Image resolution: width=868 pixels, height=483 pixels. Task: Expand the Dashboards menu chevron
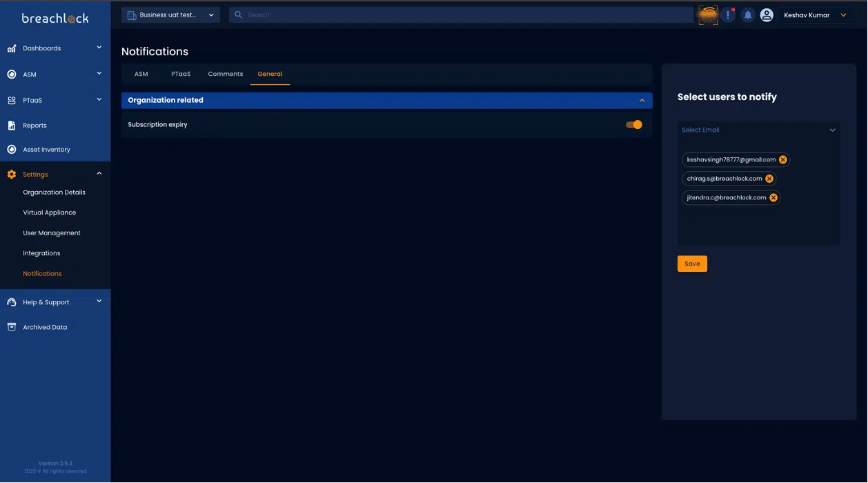coord(99,48)
